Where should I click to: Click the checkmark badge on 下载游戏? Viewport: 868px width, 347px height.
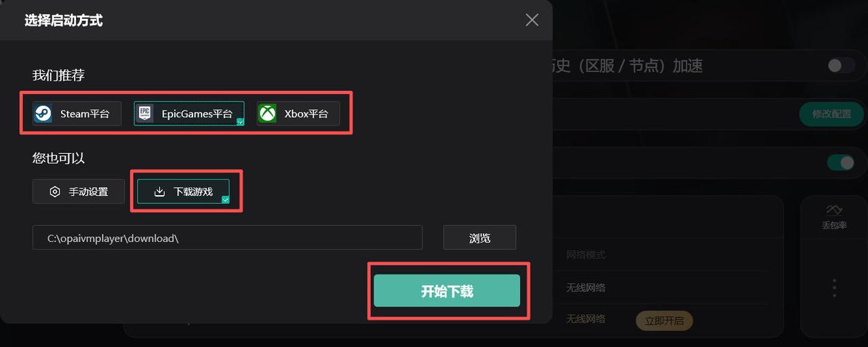point(225,200)
